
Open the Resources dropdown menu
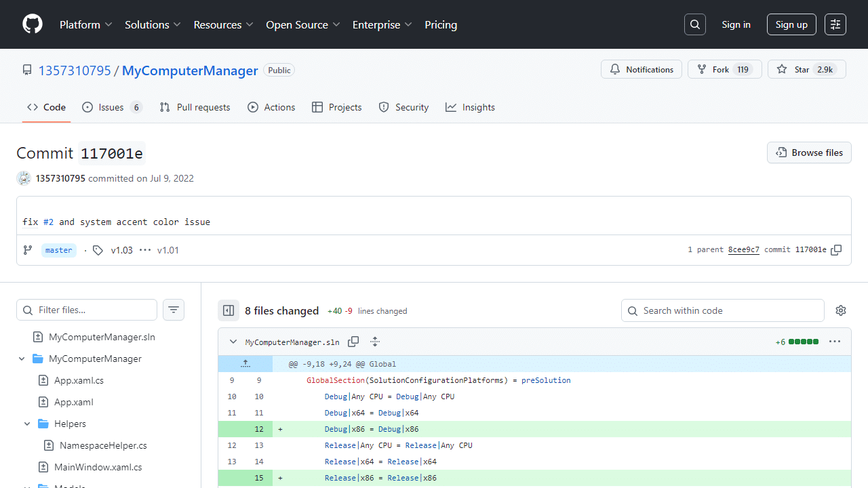tap(224, 24)
